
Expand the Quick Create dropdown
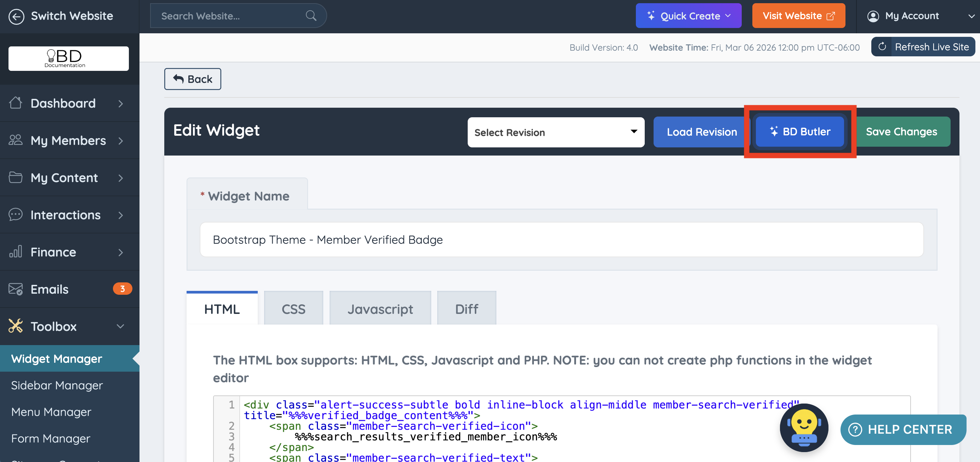[x=688, y=16]
